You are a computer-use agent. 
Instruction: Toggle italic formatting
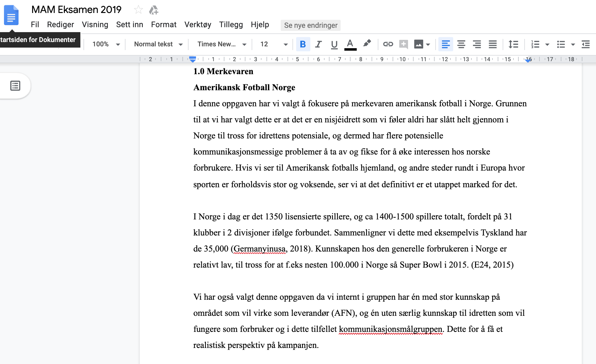point(318,44)
